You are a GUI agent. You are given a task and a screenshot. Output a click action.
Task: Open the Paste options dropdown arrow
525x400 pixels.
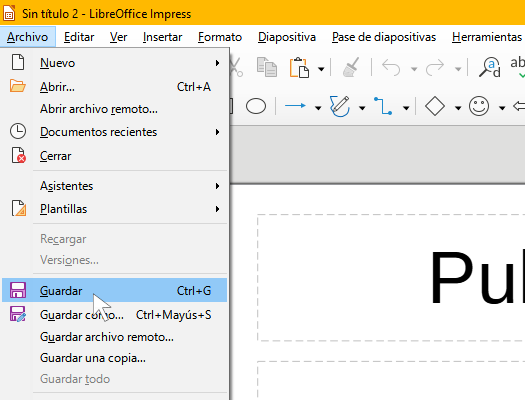[x=321, y=69]
